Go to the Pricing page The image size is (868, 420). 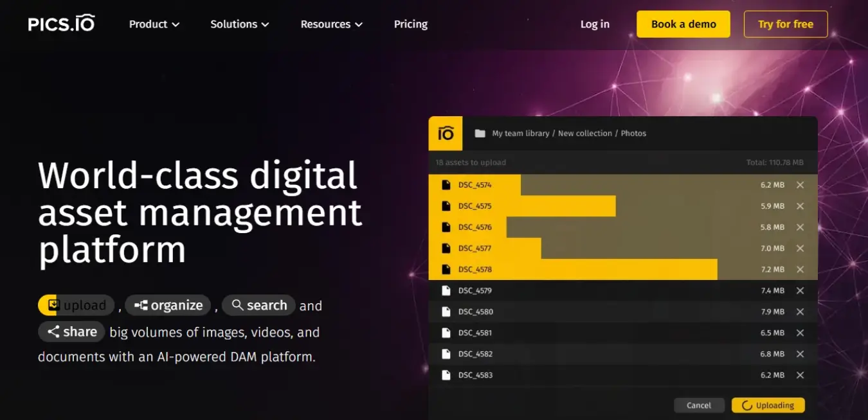(411, 24)
